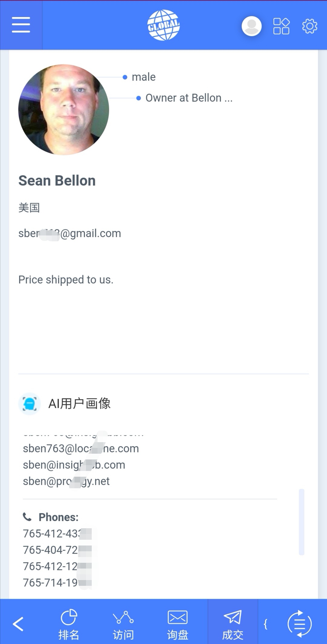Open the hamburger navigation menu

pos(21,25)
